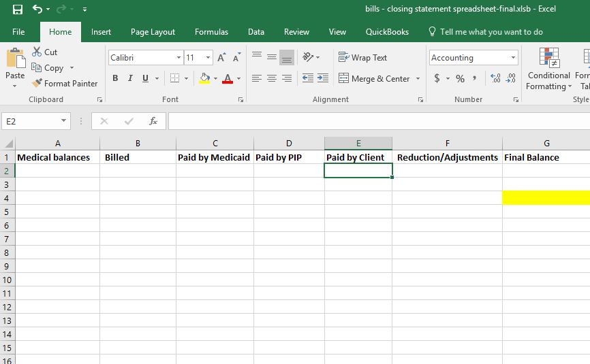This screenshot has height=364, width=590.
Task: Copy the selected cell
Action: (48, 68)
